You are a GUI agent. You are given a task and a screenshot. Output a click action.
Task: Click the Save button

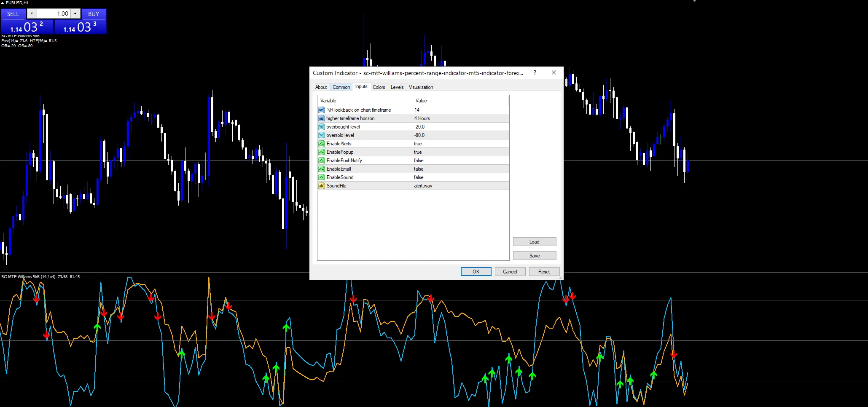[535, 256]
